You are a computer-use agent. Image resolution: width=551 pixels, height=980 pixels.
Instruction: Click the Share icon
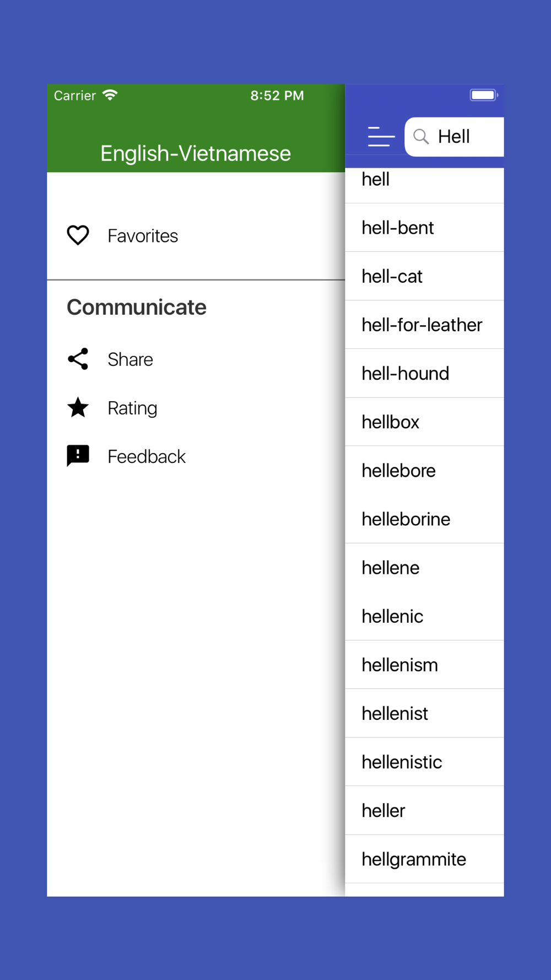(78, 359)
